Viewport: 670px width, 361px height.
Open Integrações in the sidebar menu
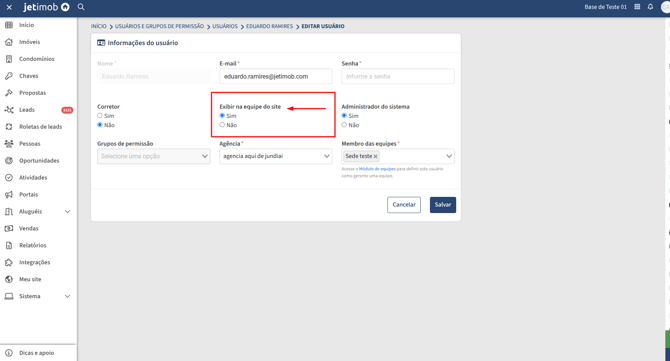point(35,262)
